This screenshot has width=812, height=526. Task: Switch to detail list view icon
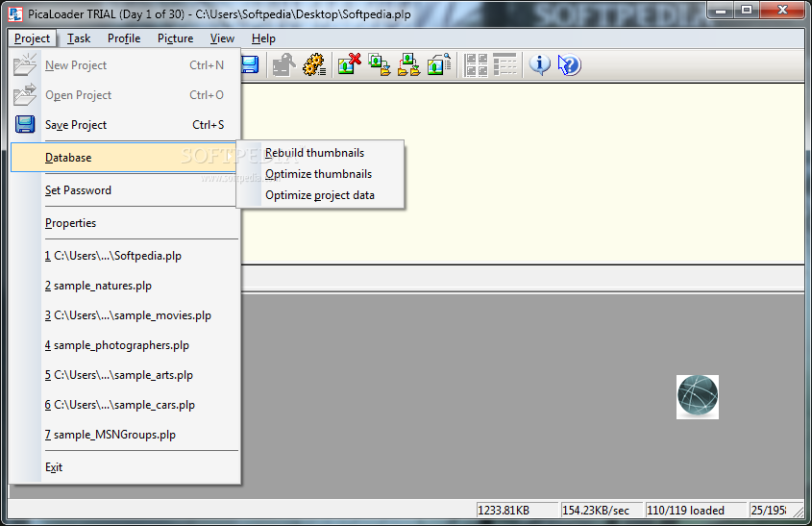pos(504,64)
